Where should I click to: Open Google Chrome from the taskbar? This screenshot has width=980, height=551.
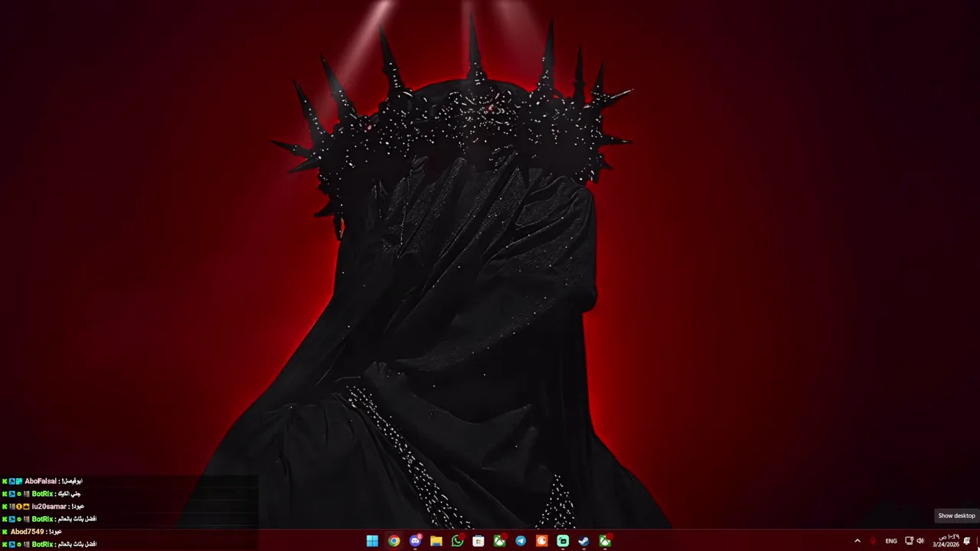point(394,541)
